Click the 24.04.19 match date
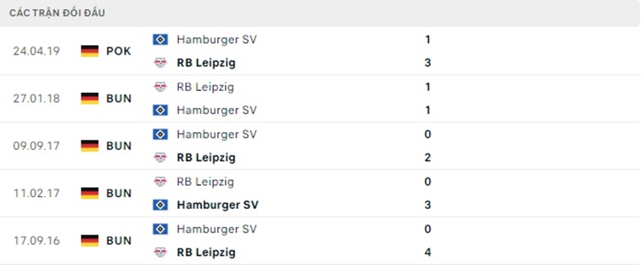 [36, 51]
